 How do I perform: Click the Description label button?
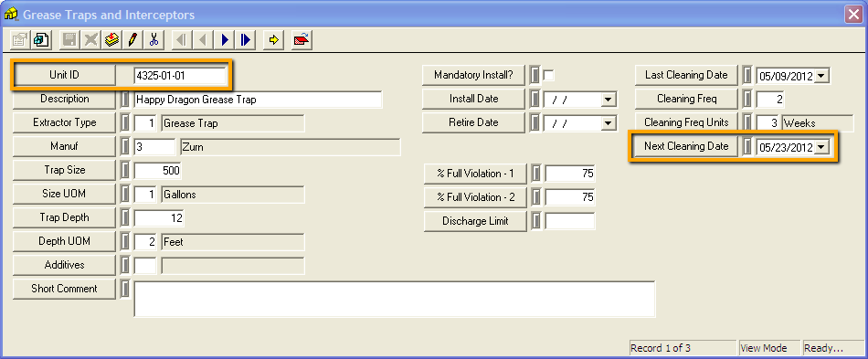tap(64, 99)
